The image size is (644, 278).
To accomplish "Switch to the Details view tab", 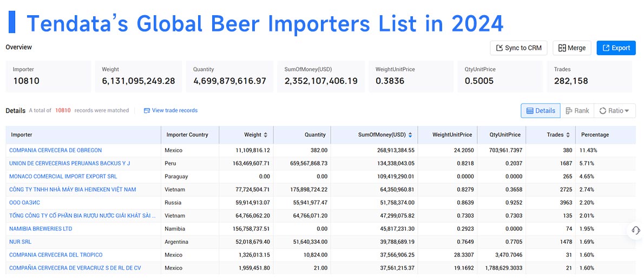I will pyautogui.click(x=541, y=111).
